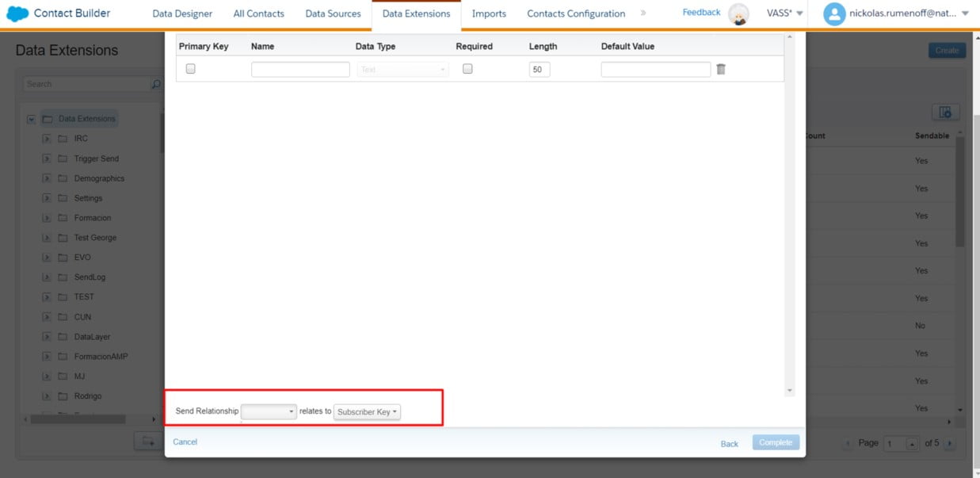Click the trash icon to delete field row
Screen dimensions: 980x478
tap(721, 70)
